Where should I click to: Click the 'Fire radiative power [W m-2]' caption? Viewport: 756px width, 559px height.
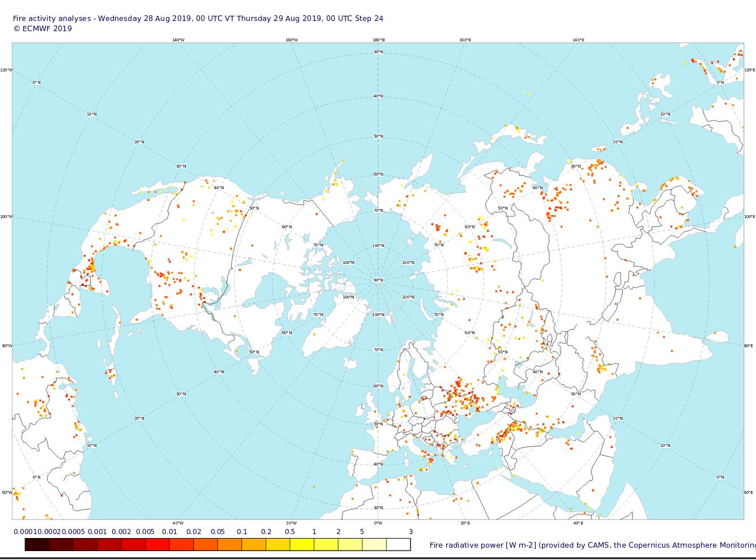pyautogui.click(x=482, y=545)
